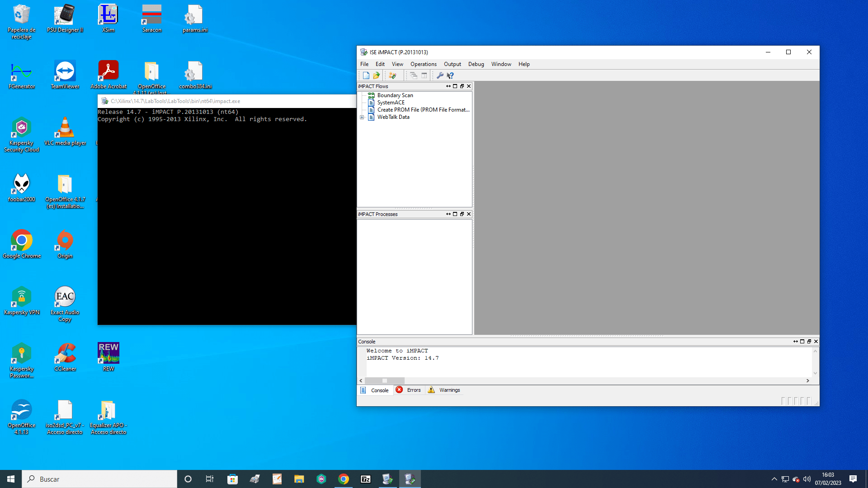Maximize the iMPACT Processes panel
The height and width of the screenshot is (488, 868).
[x=455, y=214]
